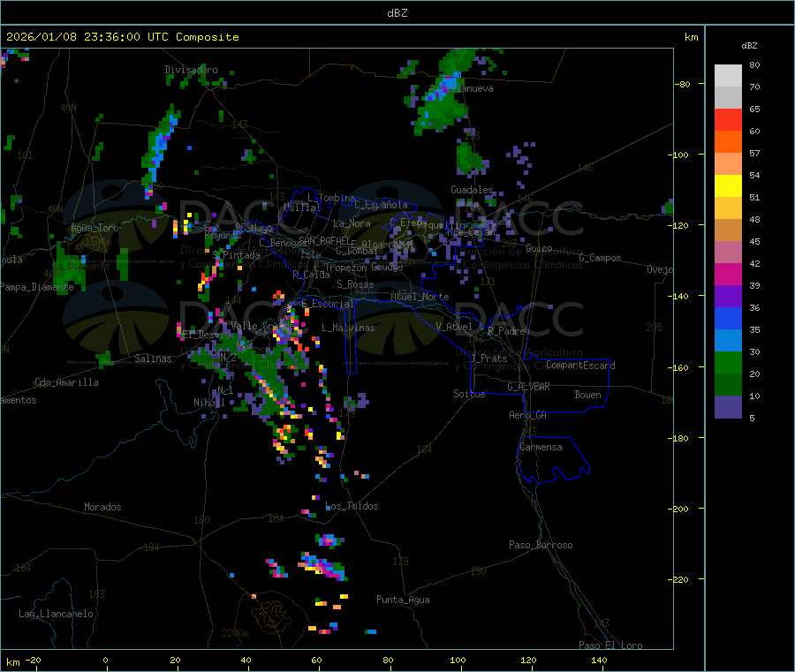The image size is (795, 672).
Task: Click the 'Carmensa' map label
Action: pos(541,447)
